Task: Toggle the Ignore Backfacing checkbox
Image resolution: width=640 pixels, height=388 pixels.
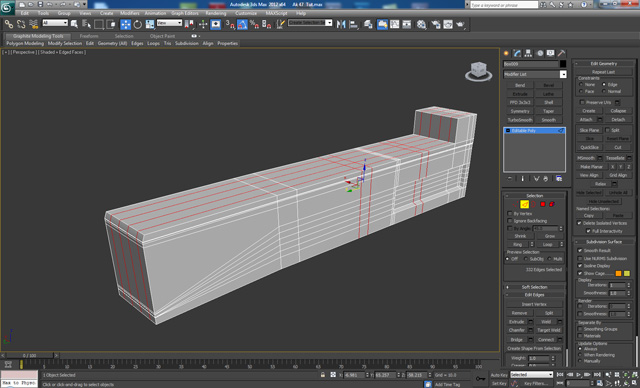Action: [509, 221]
